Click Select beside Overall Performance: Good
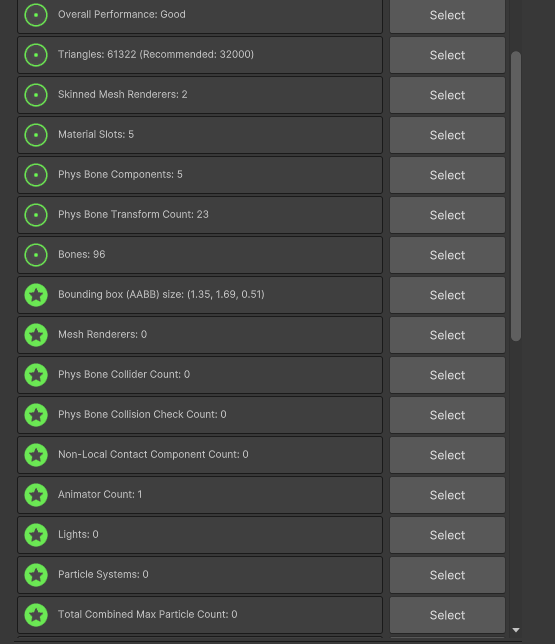555x644 pixels. coord(447,15)
